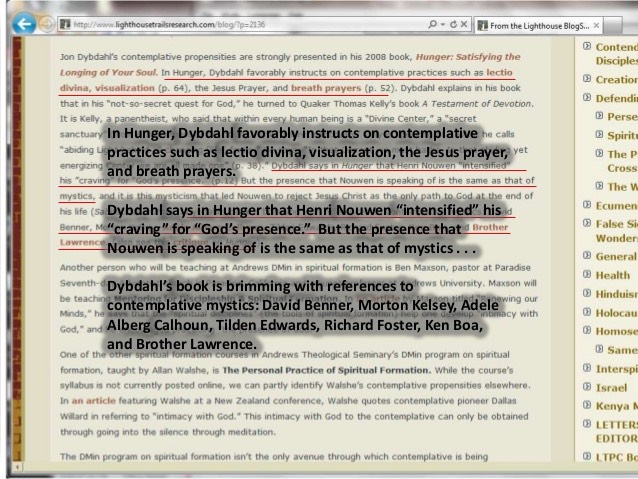Image resolution: width=638 pixels, height=479 pixels.
Task: Open the breath prayers link
Action: tap(326, 88)
